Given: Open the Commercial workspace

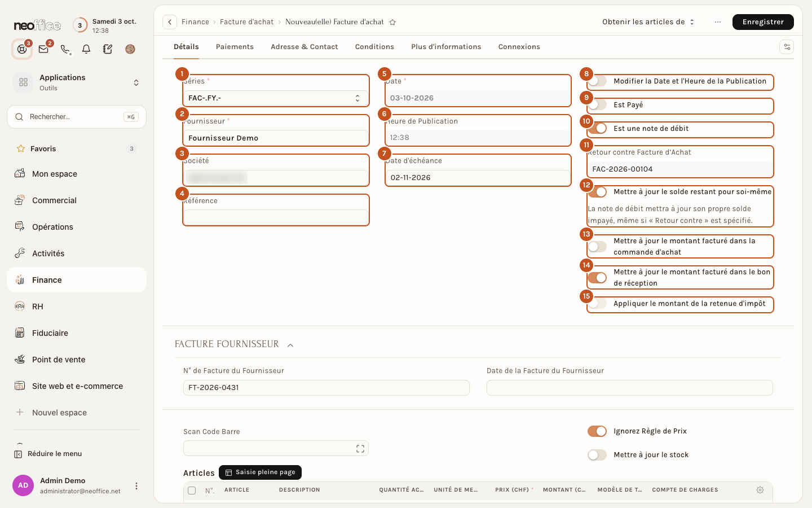Looking at the screenshot, I should click(x=77, y=200).
